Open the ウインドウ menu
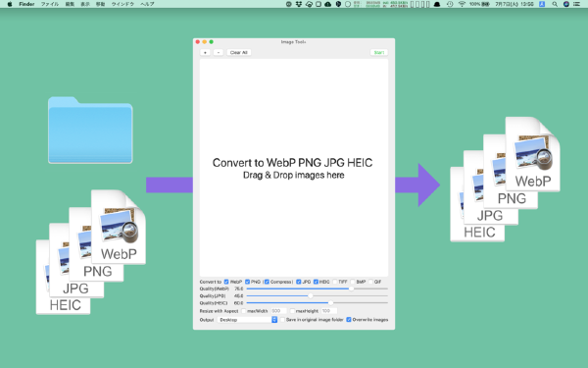The height and width of the screenshot is (368, 588). [x=122, y=4]
